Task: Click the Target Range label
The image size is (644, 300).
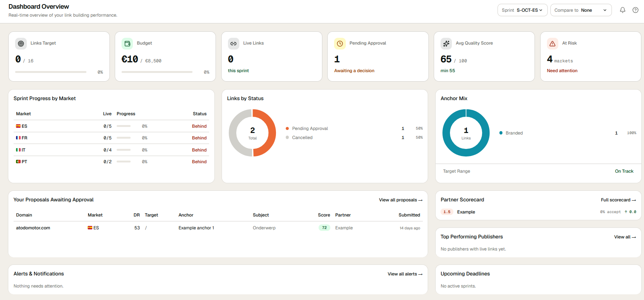Action: (x=456, y=171)
